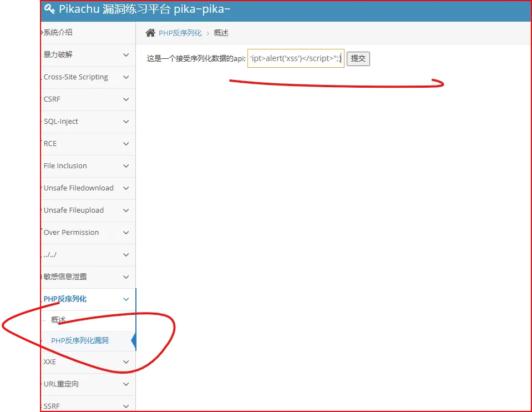532x412 pixels.
Task: Expand the Unsafe Fileupload chevron
Action: click(126, 210)
